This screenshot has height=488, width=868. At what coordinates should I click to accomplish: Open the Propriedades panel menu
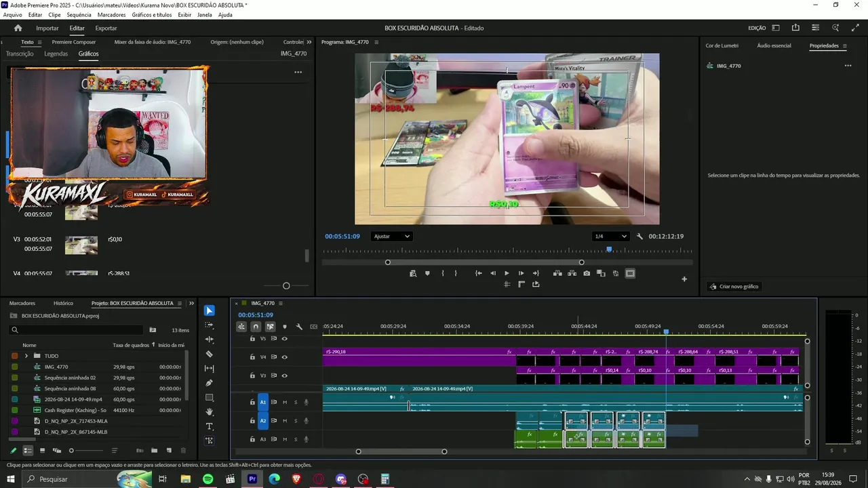point(845,46)
